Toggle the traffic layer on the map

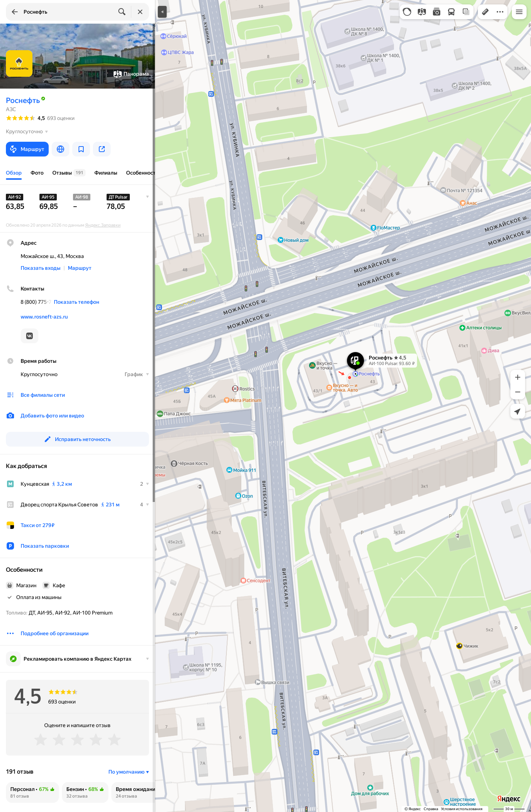407,12
